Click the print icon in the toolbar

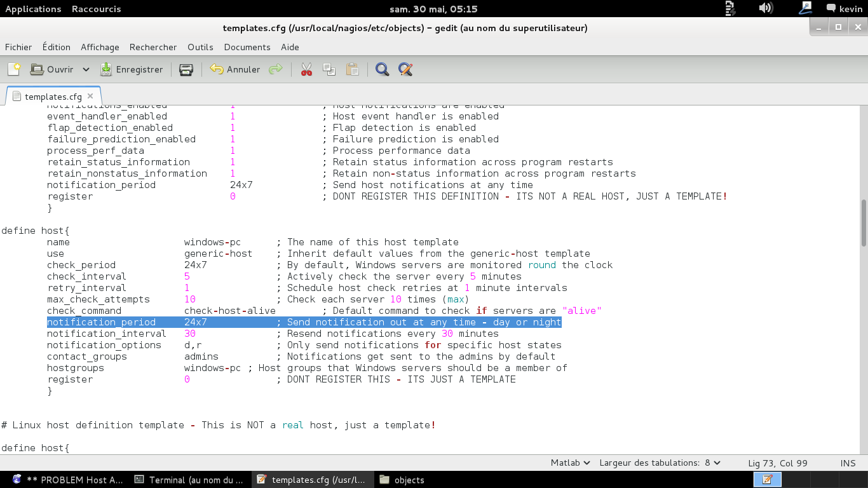(x=186, y=69)
